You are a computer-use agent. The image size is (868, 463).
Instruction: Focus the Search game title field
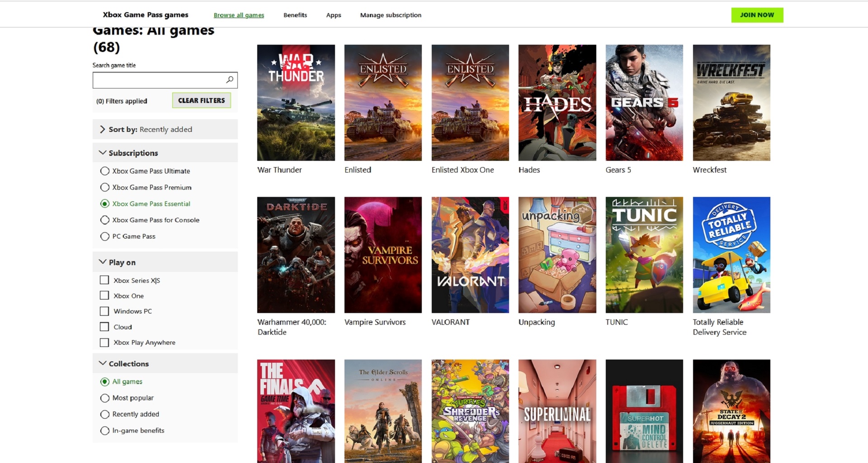[165, 80]
